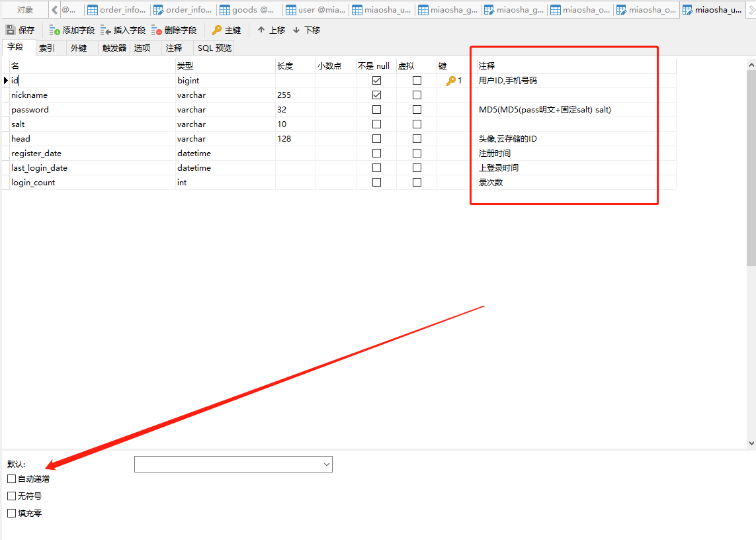Enable not-null for register_date field
756x540 pixels.
(376, 153)
